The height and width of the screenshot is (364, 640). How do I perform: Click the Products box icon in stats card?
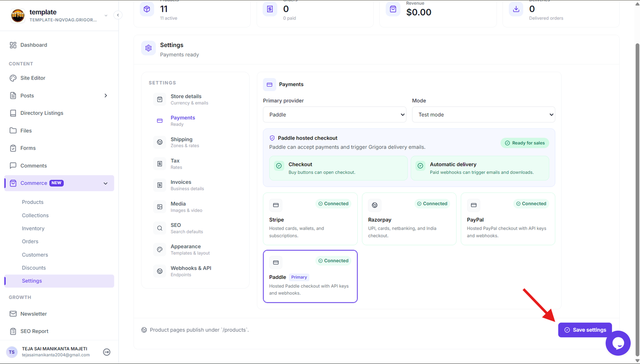pos(147,9)
